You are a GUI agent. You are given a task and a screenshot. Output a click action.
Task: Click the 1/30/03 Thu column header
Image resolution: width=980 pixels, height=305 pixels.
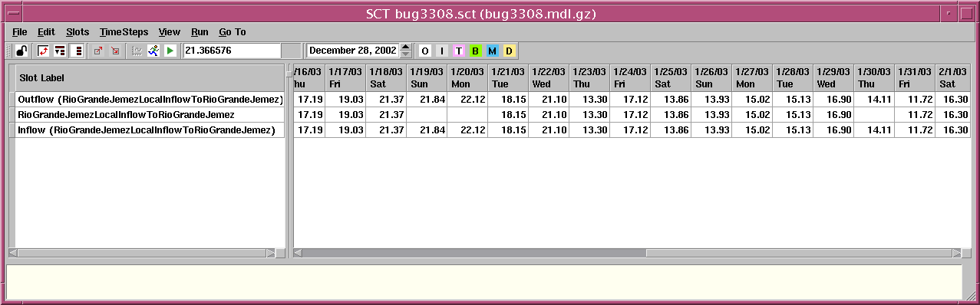(x=874, y=78)
